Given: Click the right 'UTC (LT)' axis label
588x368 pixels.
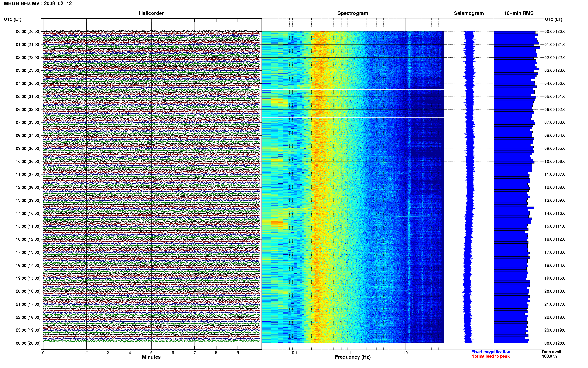Looking at the screenshot, I should [553, 19].
